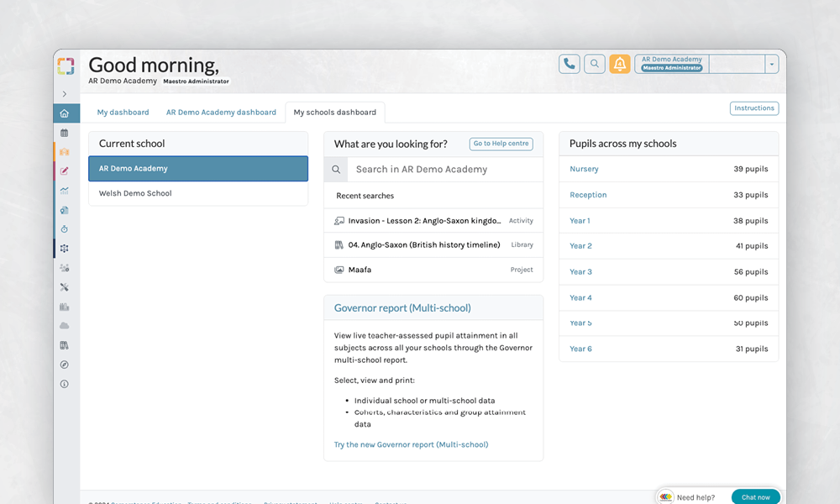The width and height of the screenshot is (840, 504).
Task: Open the account dropdown arrow
Action: 771,64
